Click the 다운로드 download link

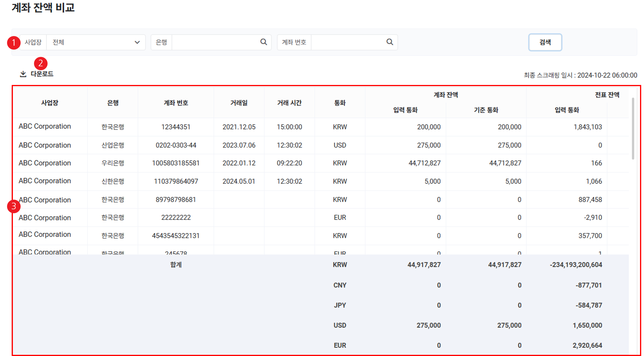pos(42,74)
